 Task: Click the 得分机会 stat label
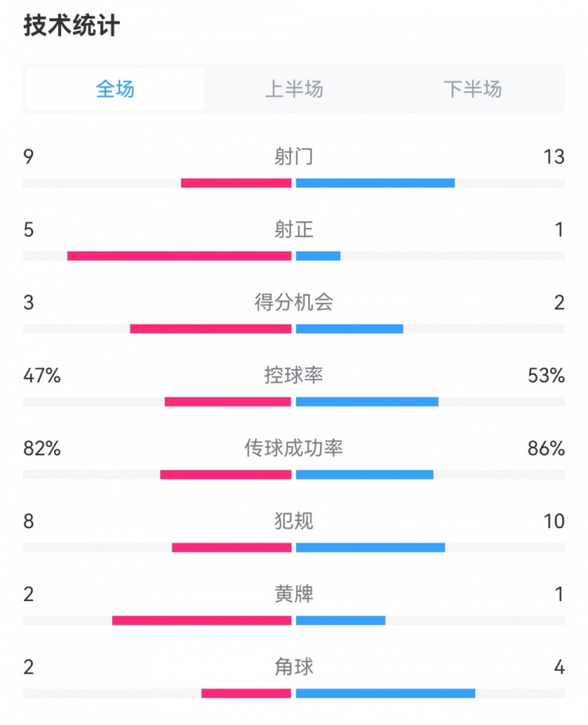pos(294,303)
